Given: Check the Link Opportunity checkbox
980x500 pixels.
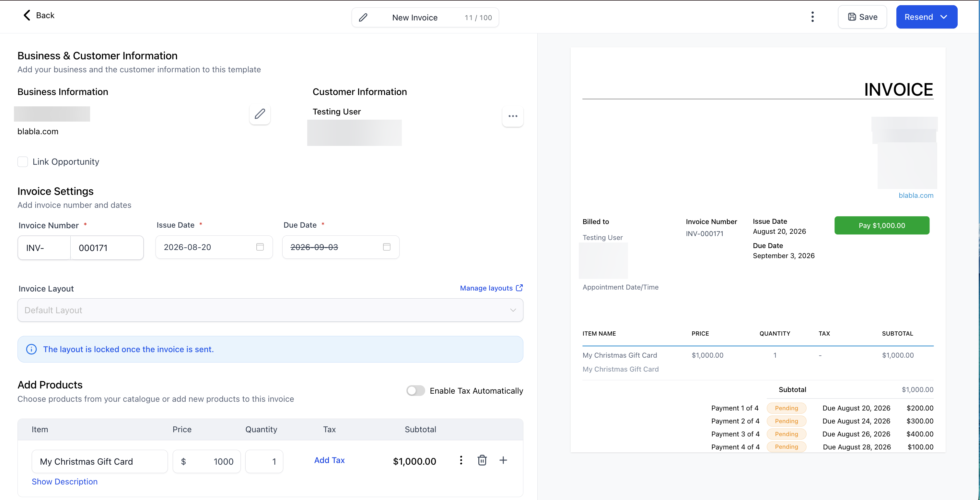Looking at the screenshot, I should [x=23, y=162].
